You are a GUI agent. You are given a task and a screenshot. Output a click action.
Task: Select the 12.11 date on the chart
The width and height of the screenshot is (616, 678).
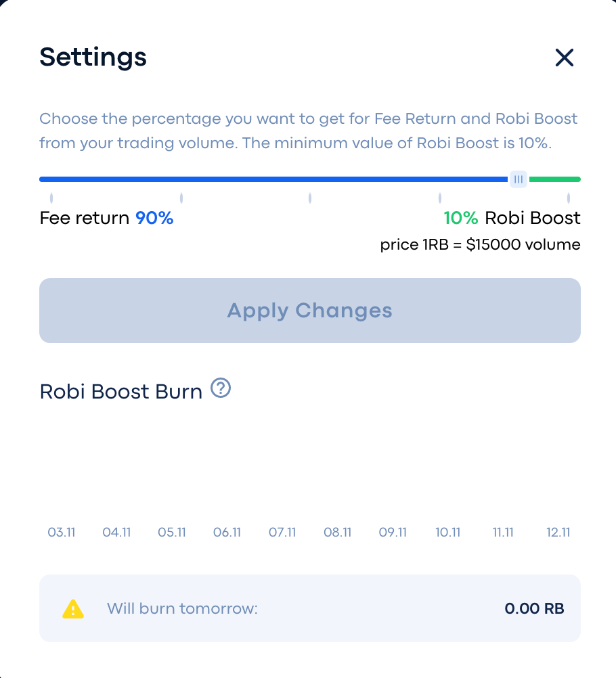pos(558,532)
